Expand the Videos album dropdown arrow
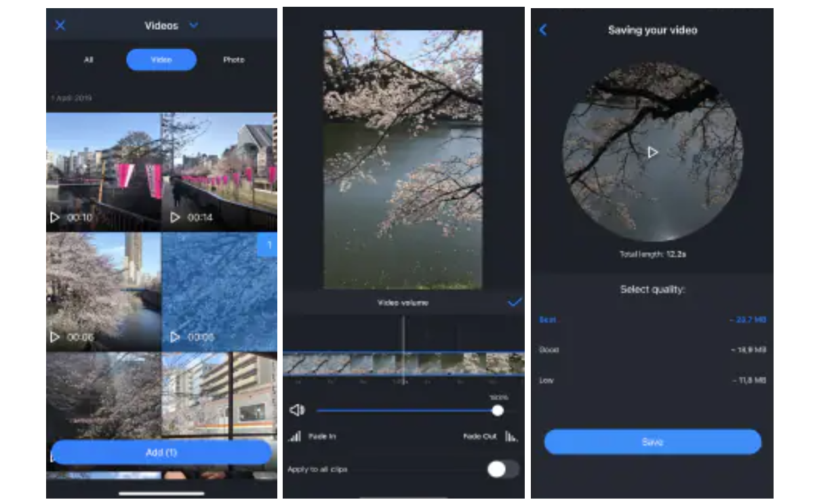819x504 pixels. pyautogui.click(x=193, y=26)
